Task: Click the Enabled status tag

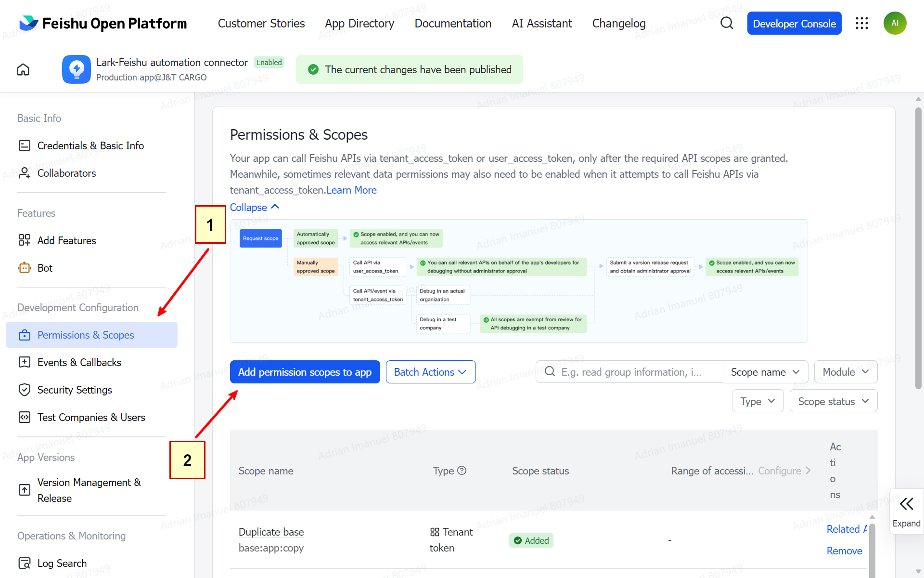Action: pos(269,63)
